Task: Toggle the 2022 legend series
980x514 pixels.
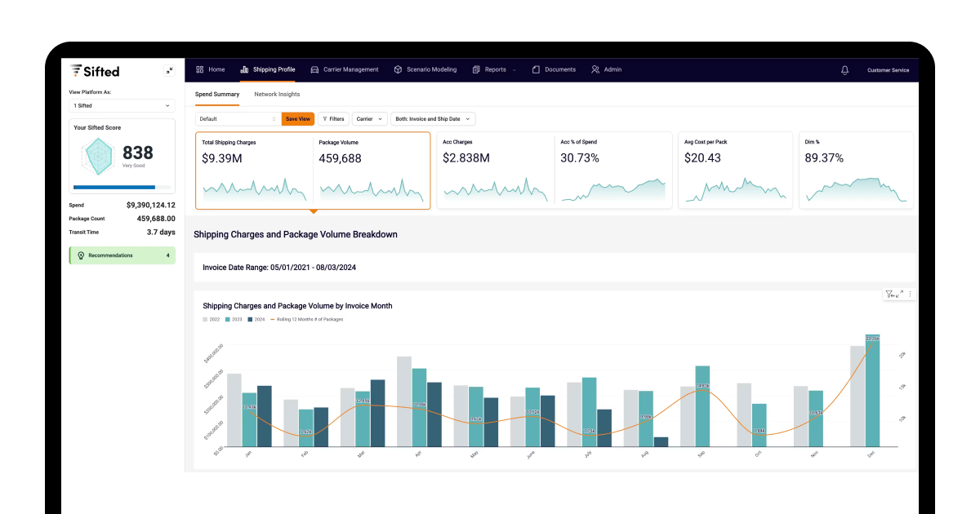Action: (x=211, y=319)
